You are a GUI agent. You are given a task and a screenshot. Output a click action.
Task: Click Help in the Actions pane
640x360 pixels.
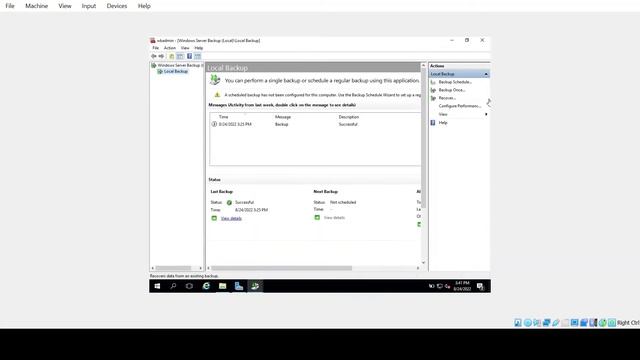click(x=443, y=122)
